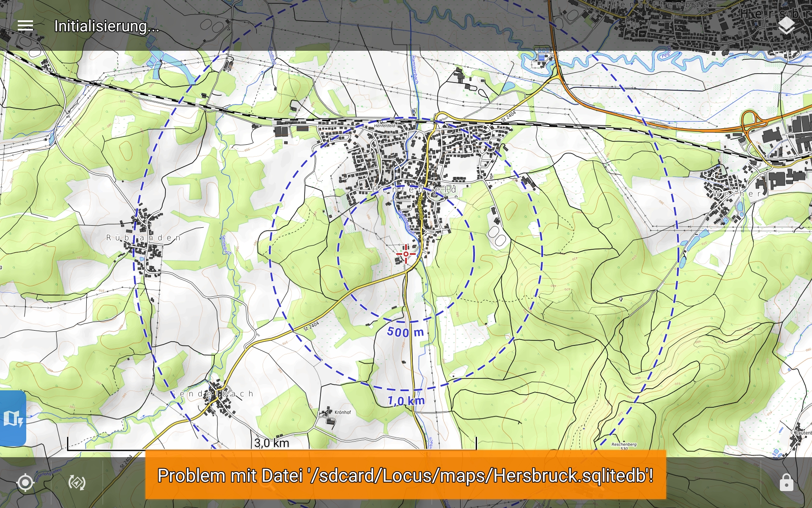Tap the Initialisierung... title text
Viewport: 812px width, 508px height.
tap(107, 26)
